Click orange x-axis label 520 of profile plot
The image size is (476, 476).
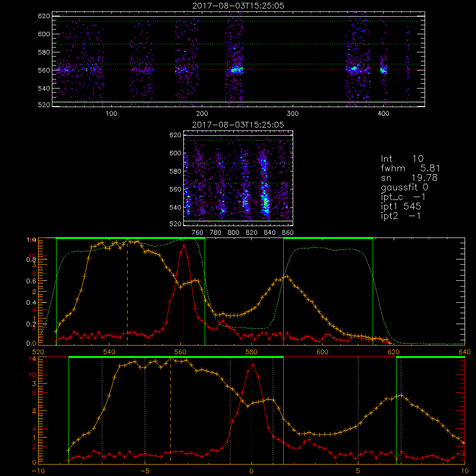(38, 352)
